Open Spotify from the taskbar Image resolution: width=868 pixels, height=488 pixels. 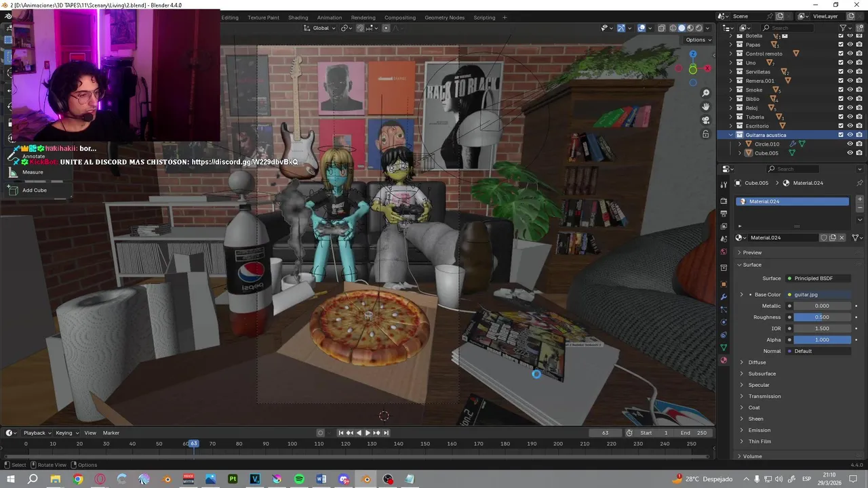point(299,479)
